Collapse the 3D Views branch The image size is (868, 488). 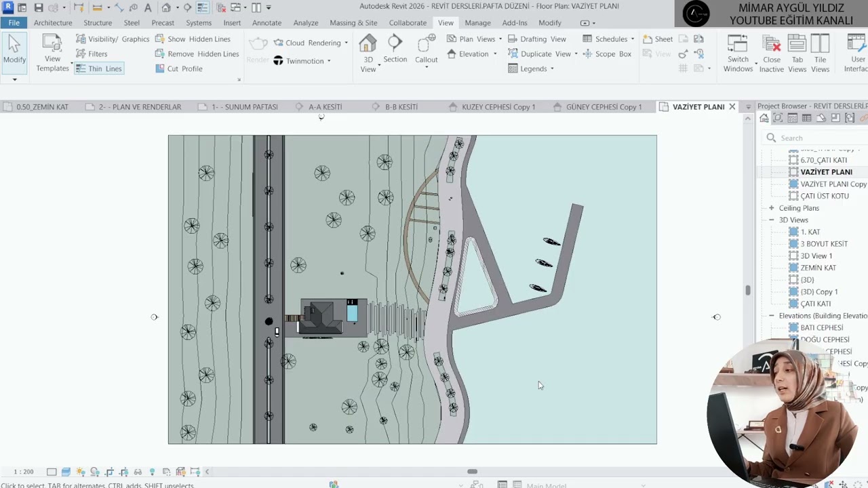tap(771, 220)
